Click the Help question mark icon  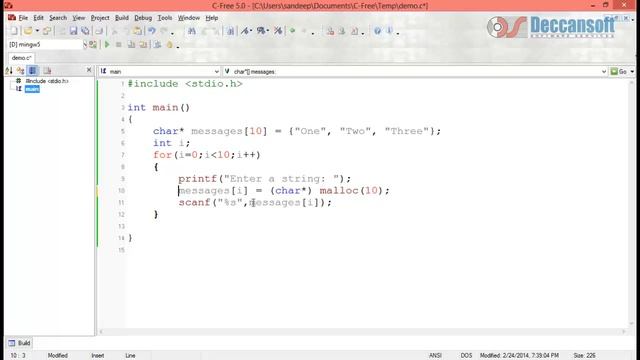[x=378, y=31]
